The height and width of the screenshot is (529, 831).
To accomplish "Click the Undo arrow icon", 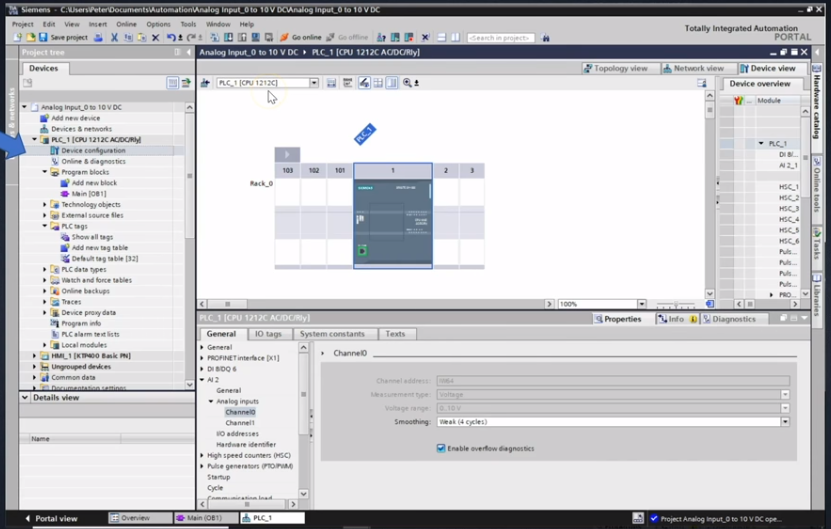I will 171,38.
